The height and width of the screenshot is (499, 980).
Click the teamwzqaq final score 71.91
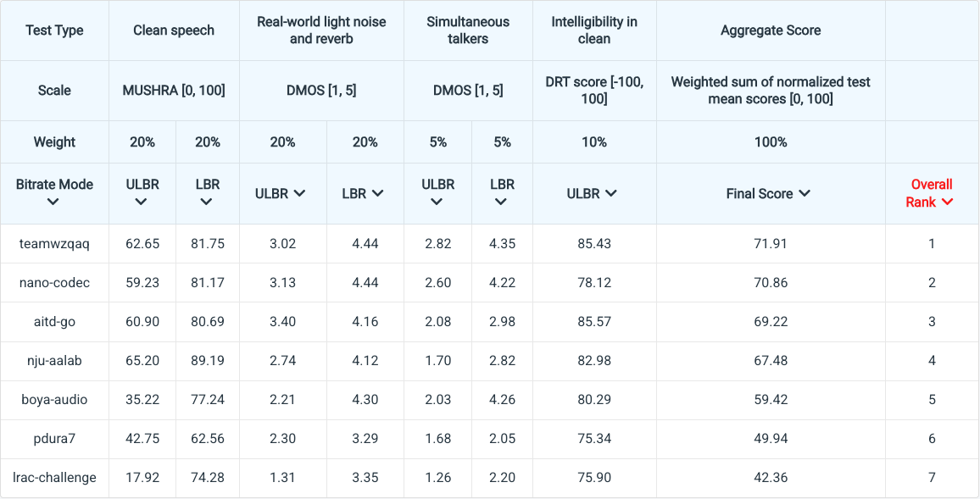click(770, 244)
